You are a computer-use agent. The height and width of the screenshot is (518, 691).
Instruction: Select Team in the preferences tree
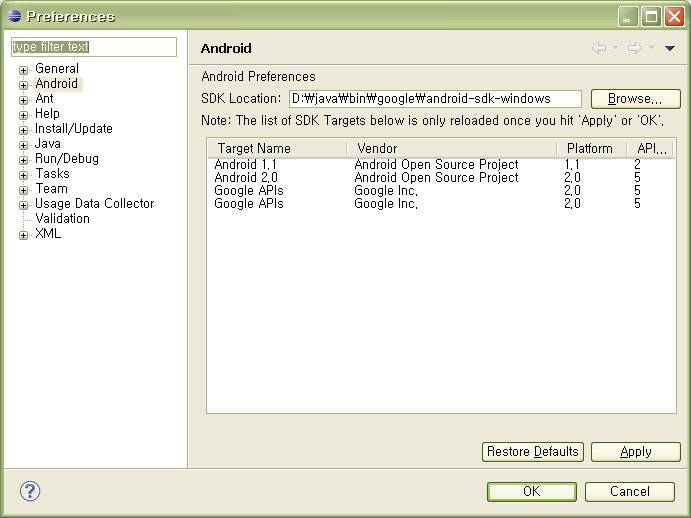click(52, 188)
